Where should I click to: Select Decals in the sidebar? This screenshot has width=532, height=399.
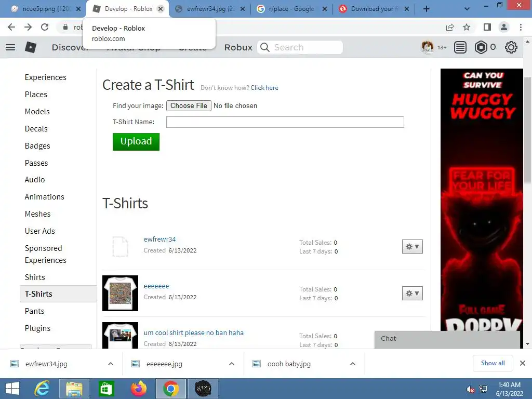point(36,129)
